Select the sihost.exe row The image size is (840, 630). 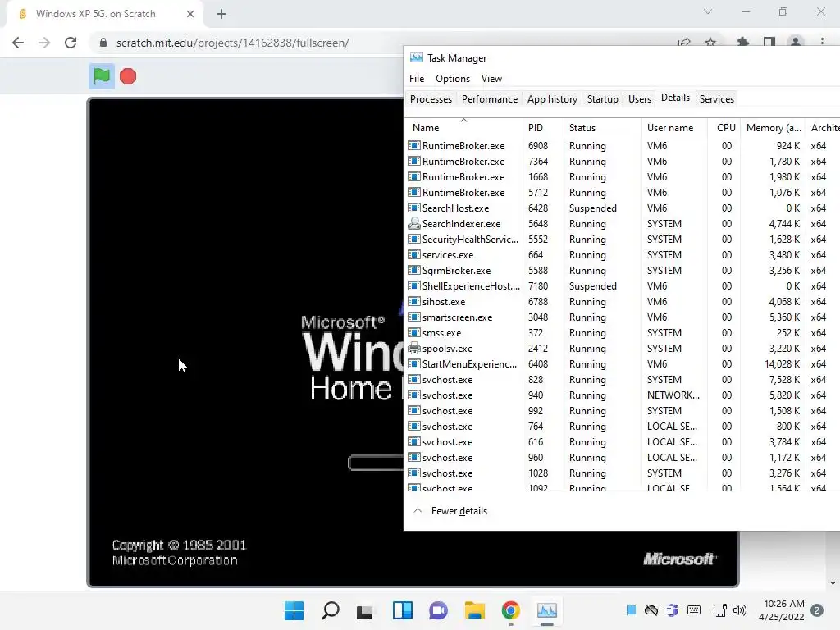[x=623, y=302]
